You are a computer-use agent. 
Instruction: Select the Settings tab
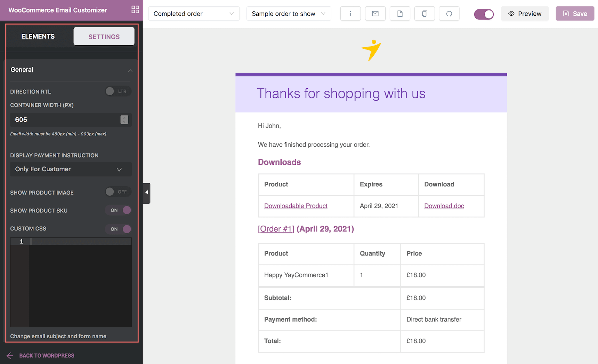click(x=104, y=37)
